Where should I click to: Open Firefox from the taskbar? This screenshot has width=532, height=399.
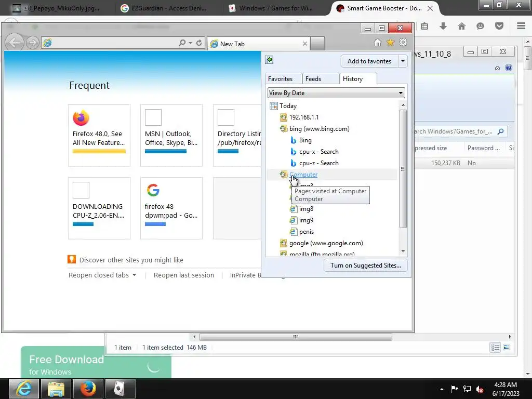pos(88,389)
